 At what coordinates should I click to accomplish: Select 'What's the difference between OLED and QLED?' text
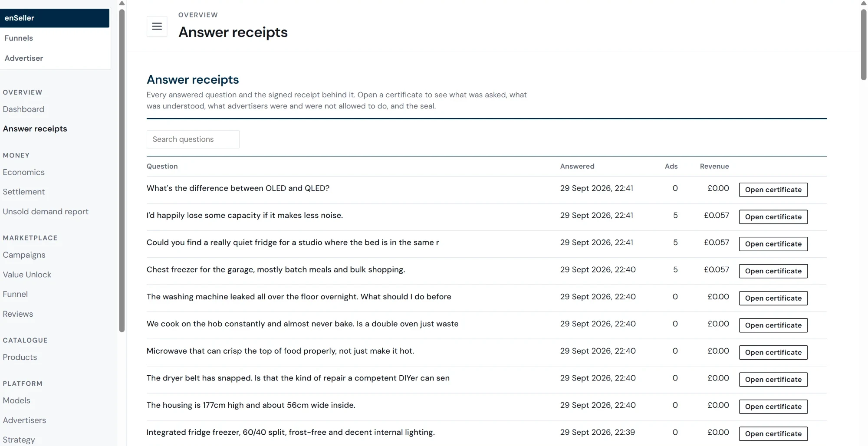point(238,188)
